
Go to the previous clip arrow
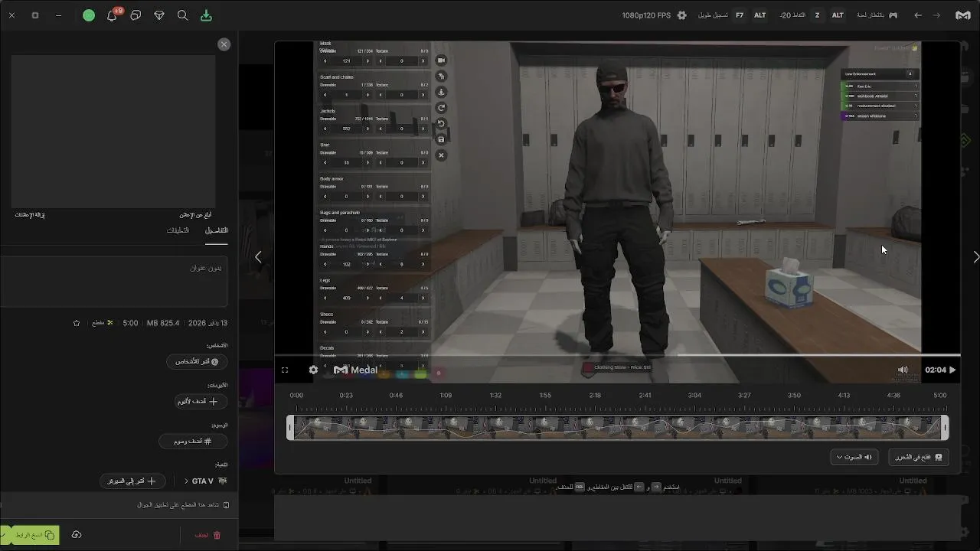[258, 257]
